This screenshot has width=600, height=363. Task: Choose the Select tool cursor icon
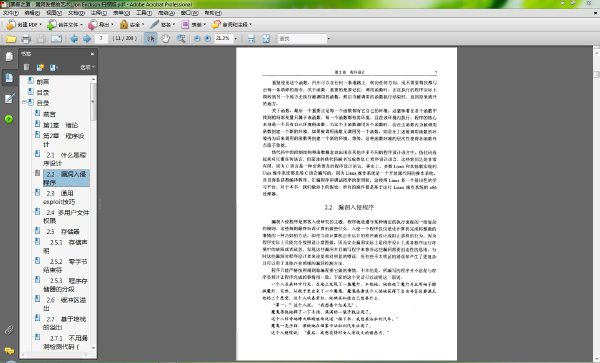click(150, 39)
